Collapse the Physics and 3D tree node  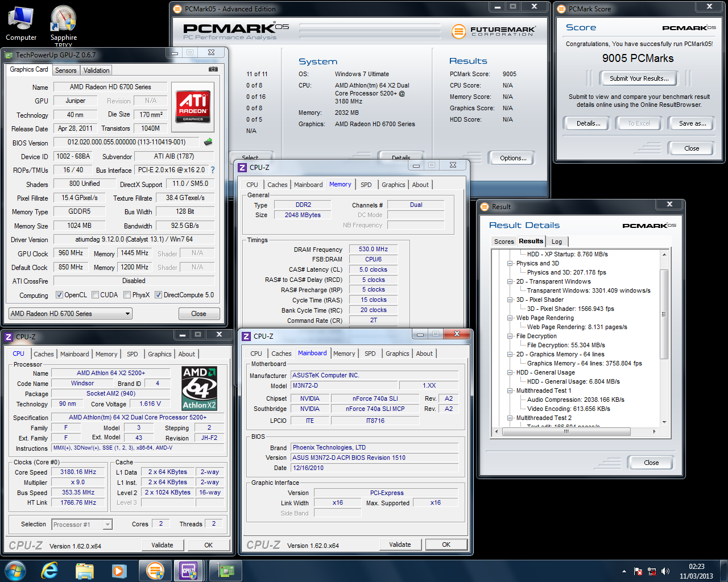coord(510,263)
